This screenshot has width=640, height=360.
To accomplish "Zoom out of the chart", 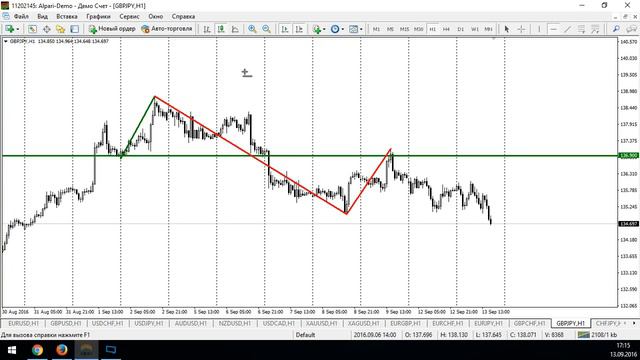I will point(267,29).
